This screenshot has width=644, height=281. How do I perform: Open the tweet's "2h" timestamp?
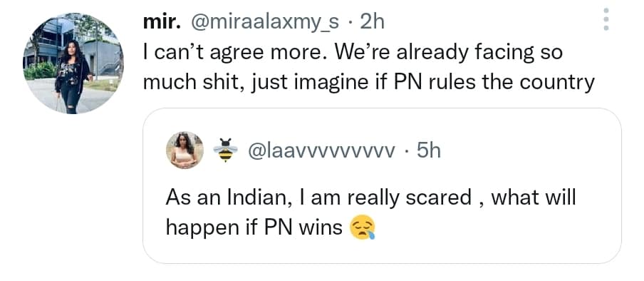pos(371,23)
